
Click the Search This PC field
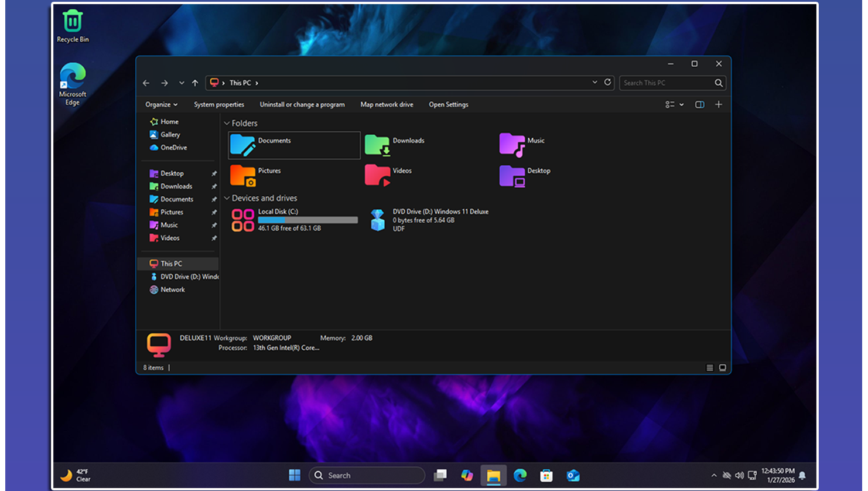[x=666, y=83]
